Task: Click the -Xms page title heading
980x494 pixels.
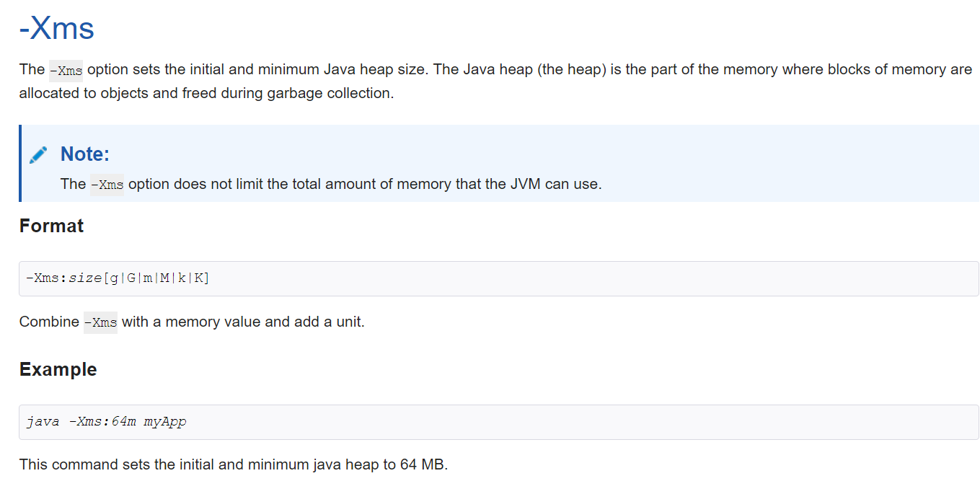Action: tap(57, 28)
